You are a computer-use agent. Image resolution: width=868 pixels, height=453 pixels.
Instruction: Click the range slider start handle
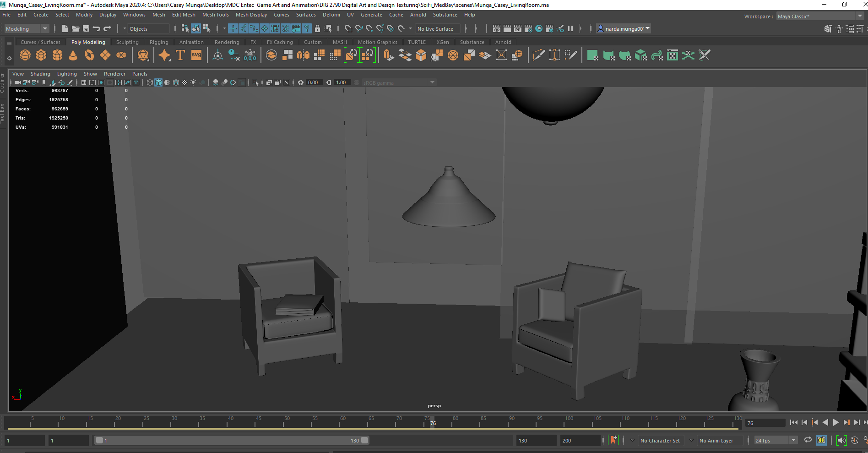point(99,440)
